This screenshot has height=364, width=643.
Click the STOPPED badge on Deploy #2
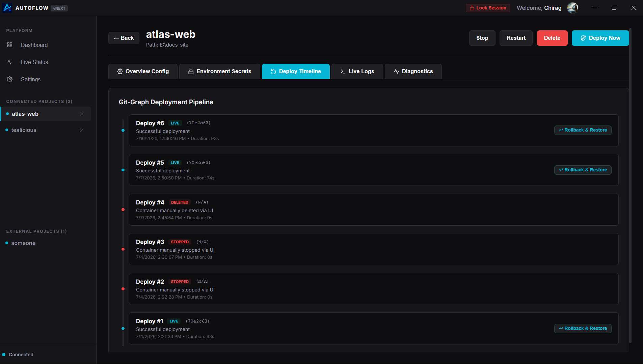click(180, 282)
